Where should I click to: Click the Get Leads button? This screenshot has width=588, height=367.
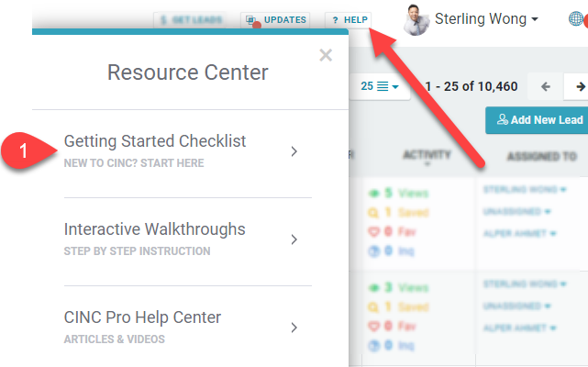point(190,19)
